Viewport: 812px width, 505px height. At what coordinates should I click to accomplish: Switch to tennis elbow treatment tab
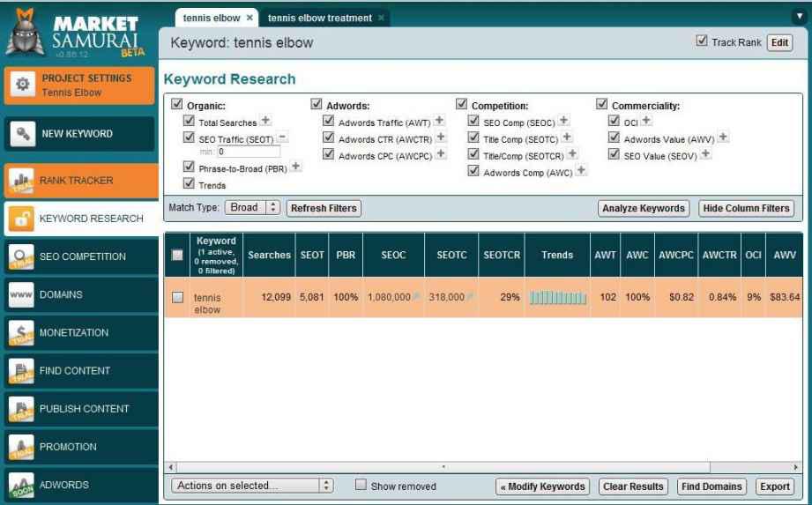point(320,18)
